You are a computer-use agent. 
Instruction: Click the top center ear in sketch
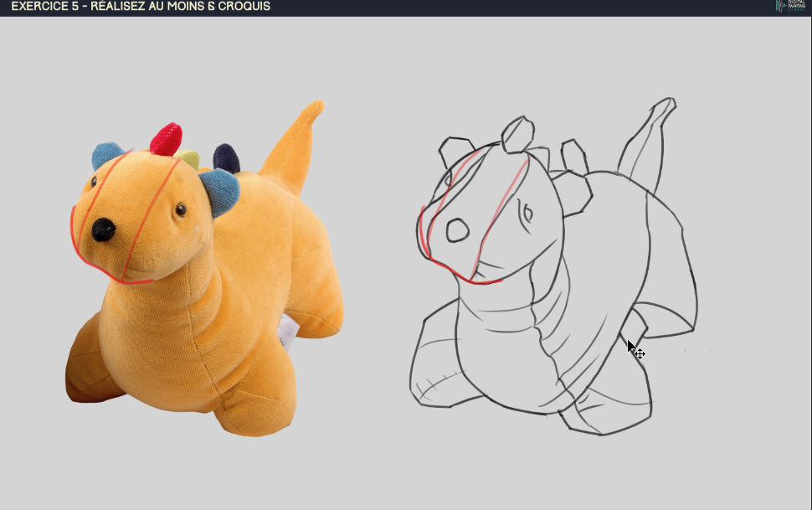pyautogui.click(x=517, y=136)
